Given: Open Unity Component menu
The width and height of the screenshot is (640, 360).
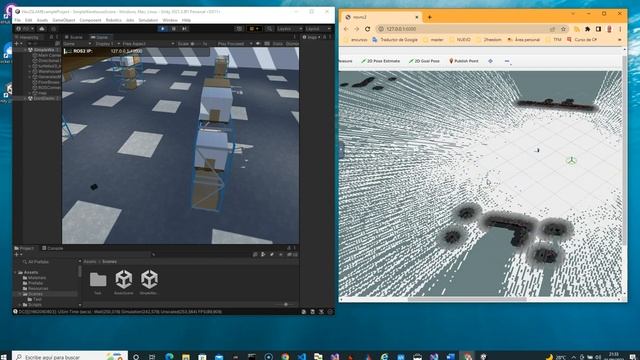Looking at the screenshot, I should point(90,20).
